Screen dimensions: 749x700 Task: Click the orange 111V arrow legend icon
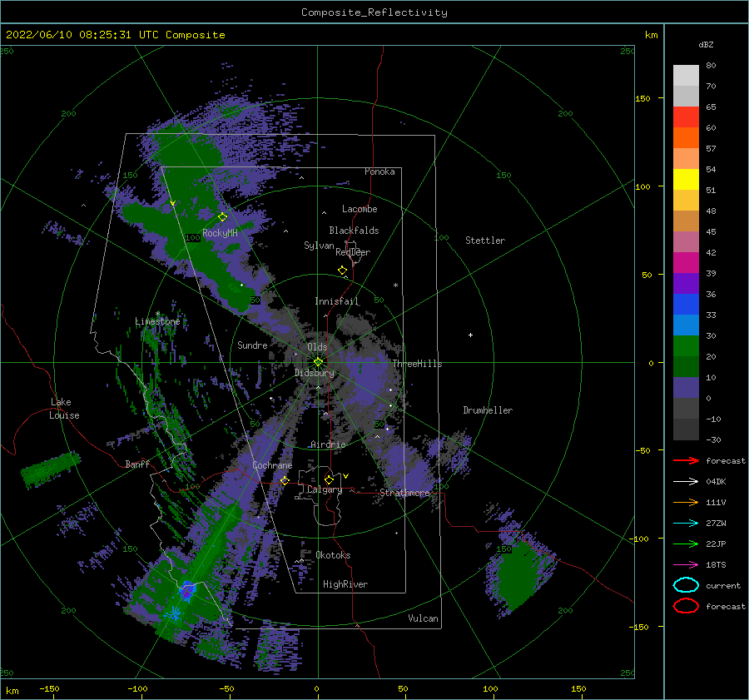click(x=686, y=502)
